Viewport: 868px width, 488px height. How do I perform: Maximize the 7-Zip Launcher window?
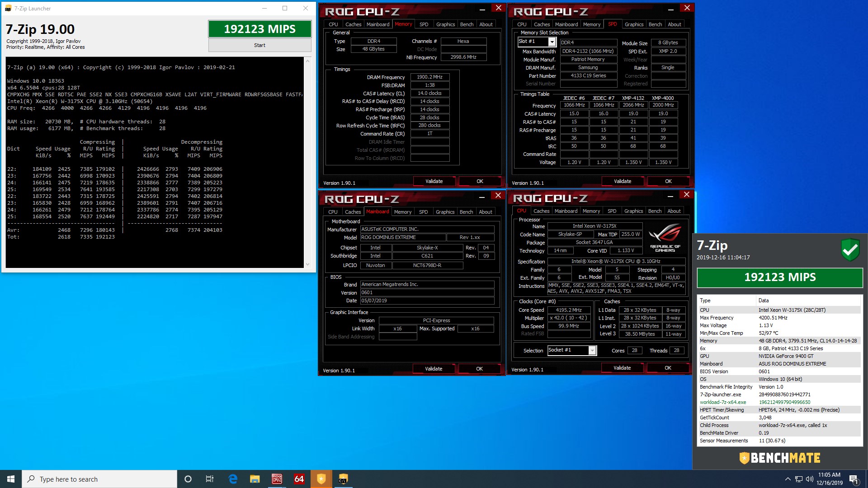(x=285, y=8)
